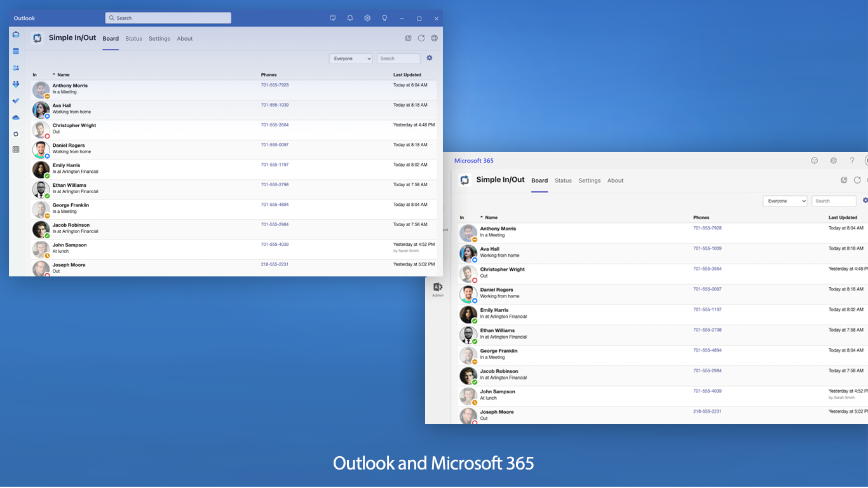This screenshot has height=488, width=868.
Task: Focus the board Search box in Microsoft 365 window
Action: (x=834, y=201)
